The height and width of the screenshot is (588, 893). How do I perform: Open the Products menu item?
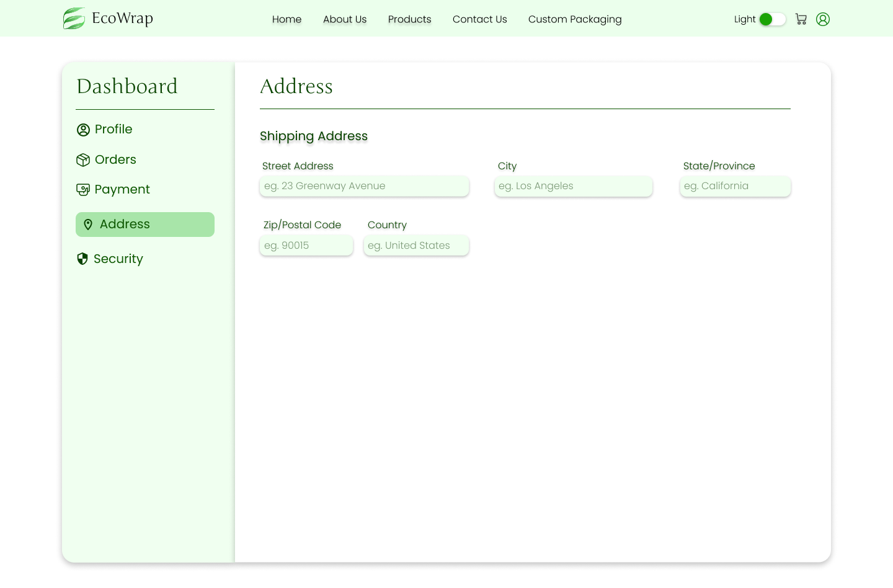(409, 19)
